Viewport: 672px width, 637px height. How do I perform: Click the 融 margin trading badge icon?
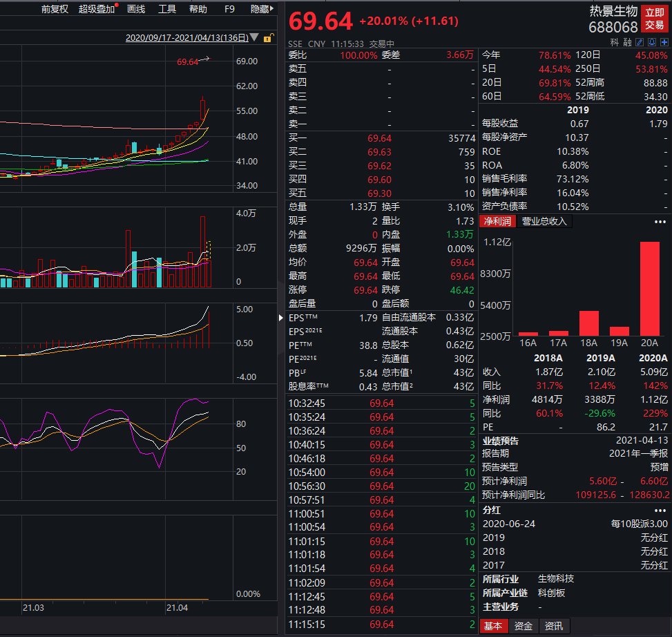pyautogui.click(x=627, y=43)
